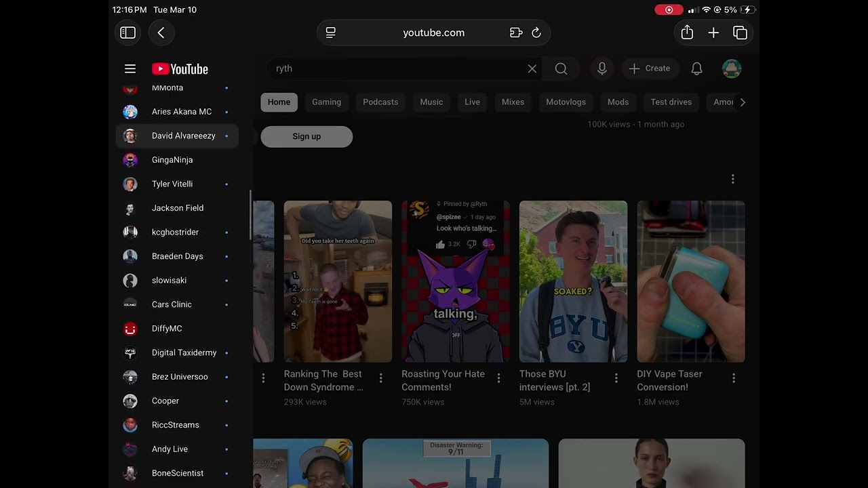
Task: Select the Music chip
Action: click(x=431, y=102)
